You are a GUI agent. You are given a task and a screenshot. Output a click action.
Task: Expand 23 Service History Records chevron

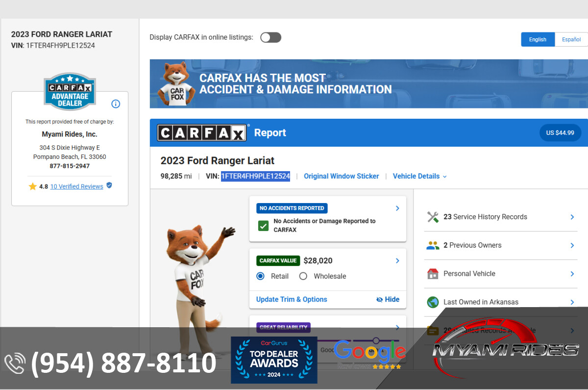[x=572, y=217]
